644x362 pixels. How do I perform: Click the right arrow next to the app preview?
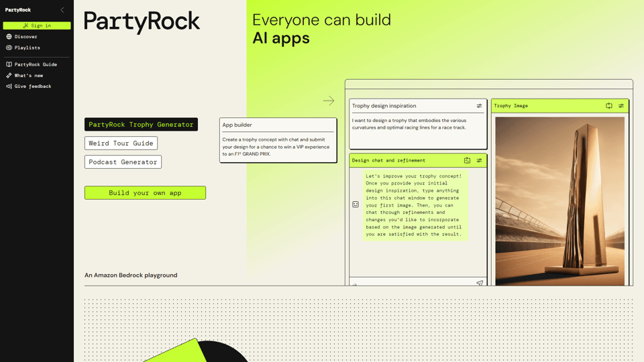(329, 101)
